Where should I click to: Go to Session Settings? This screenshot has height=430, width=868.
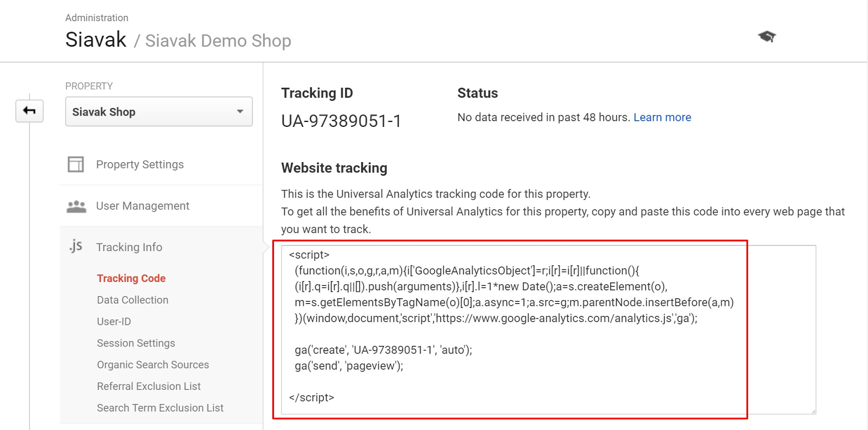click(136, 343)
